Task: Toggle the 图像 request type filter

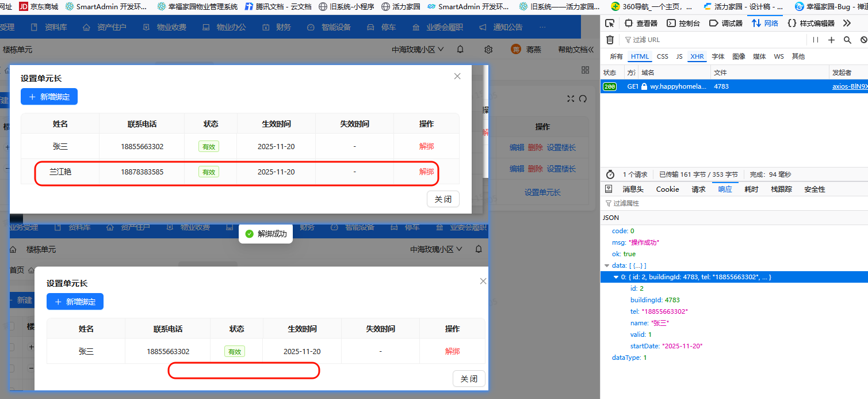Action: (x=740, y=56)
